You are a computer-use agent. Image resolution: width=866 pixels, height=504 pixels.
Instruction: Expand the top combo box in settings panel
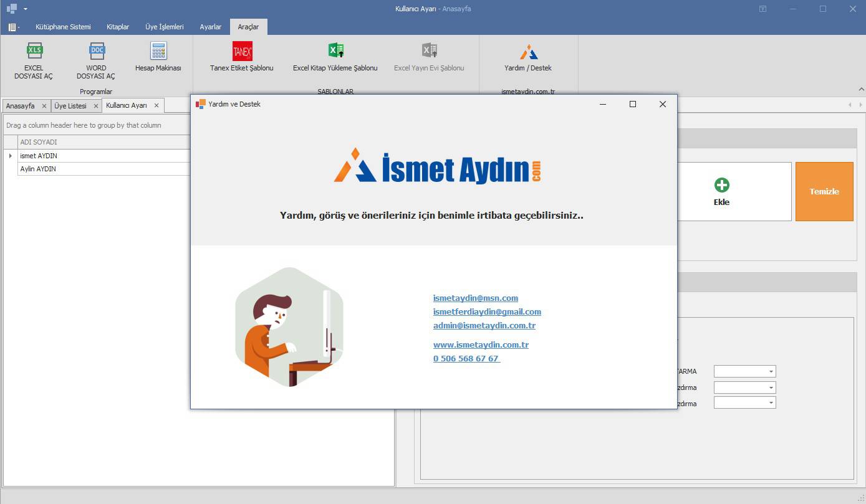(771, 372)
